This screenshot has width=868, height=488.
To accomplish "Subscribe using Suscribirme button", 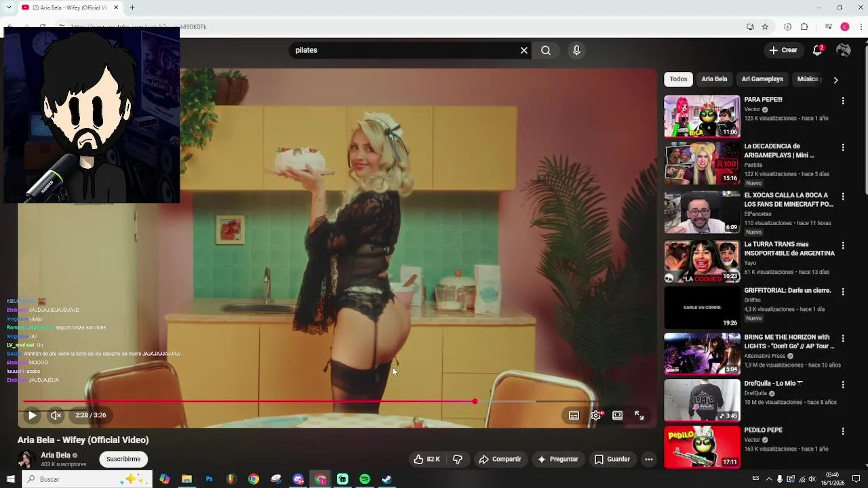I will click(x=123, y=459).
